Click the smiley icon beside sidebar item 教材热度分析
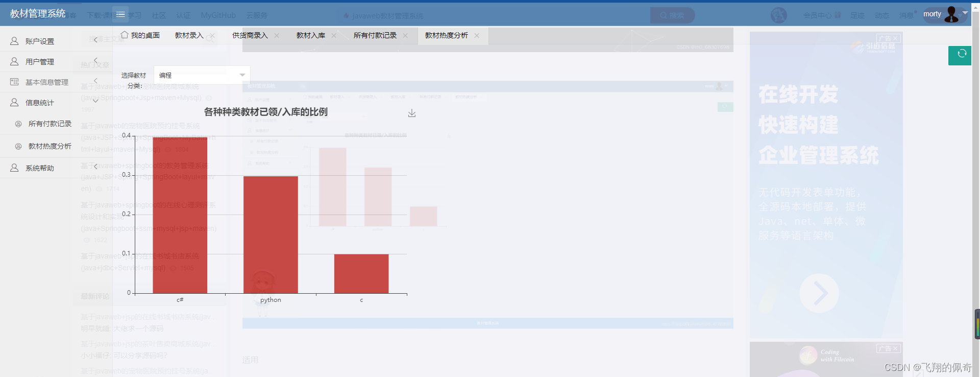This screenshot has width=980, height=377. point(18,146)
